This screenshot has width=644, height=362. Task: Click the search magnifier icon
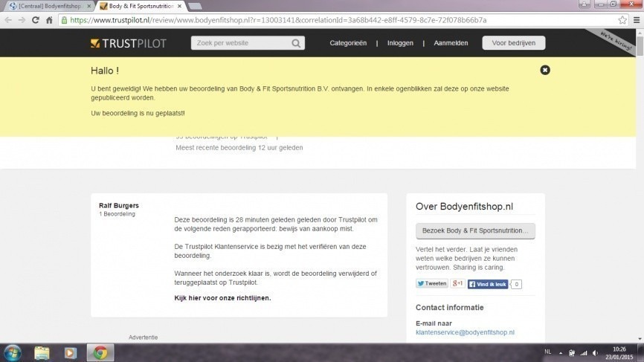click(x=296, y=43)
